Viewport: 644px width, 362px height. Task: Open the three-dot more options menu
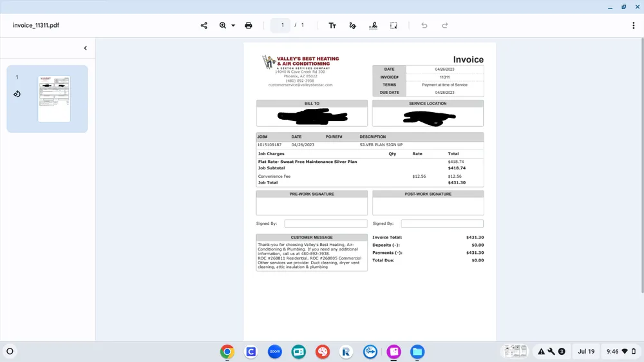(x=633, y=26)
